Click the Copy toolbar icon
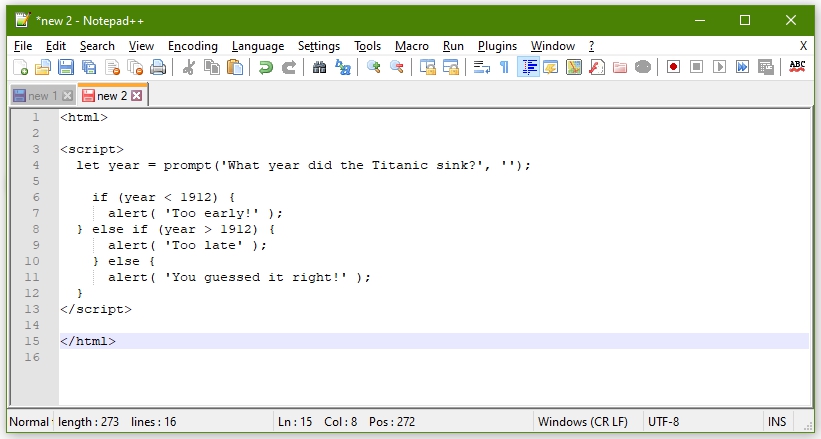Screen dimensions: 821x439 [x=212, y=67]
